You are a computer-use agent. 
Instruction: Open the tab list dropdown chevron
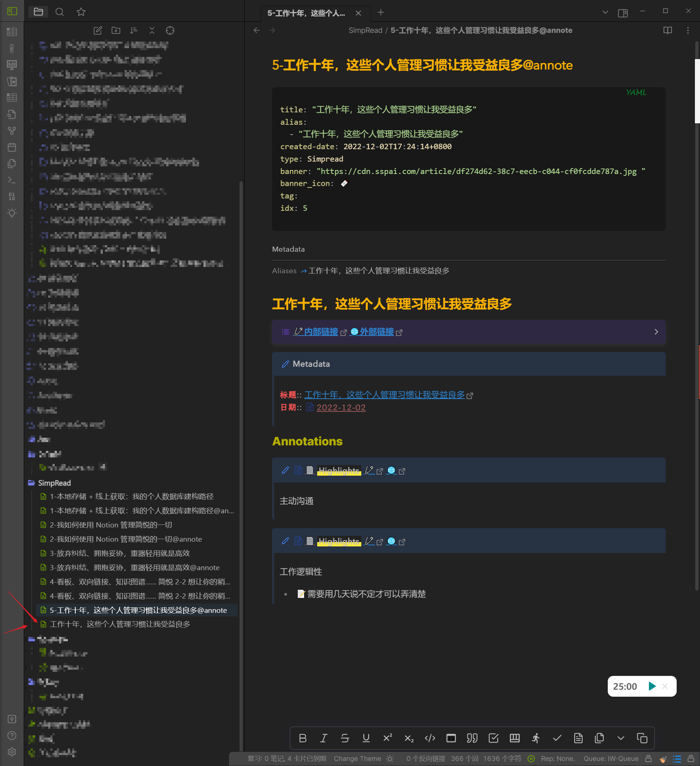(606, 12)
